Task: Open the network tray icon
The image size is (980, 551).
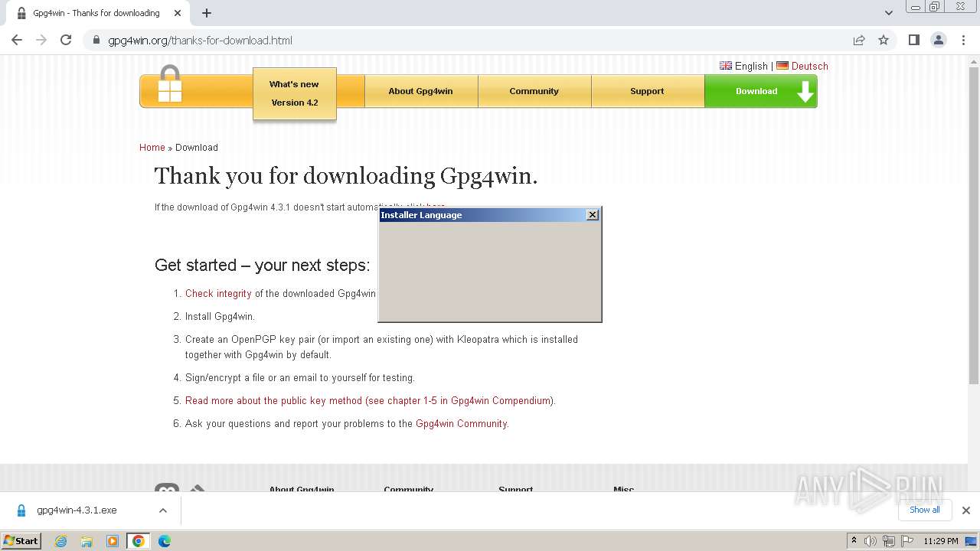Action: coord(888,541)
